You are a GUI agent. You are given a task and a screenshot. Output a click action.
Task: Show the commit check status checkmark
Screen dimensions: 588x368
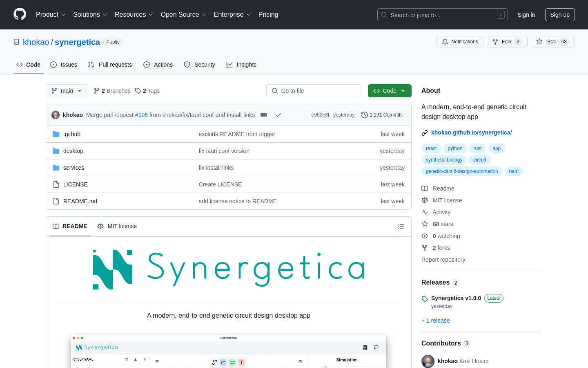(x=278, y=115)
